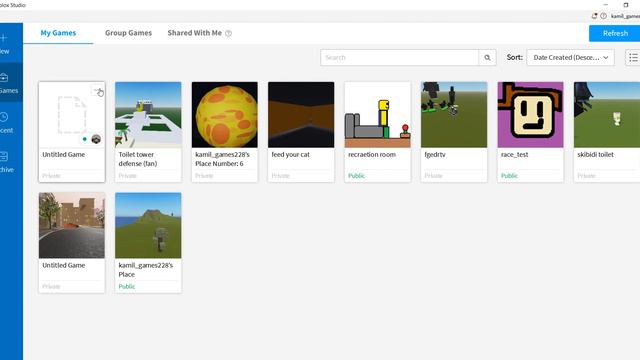Select My Games in the left sidebar

point(8,83)
